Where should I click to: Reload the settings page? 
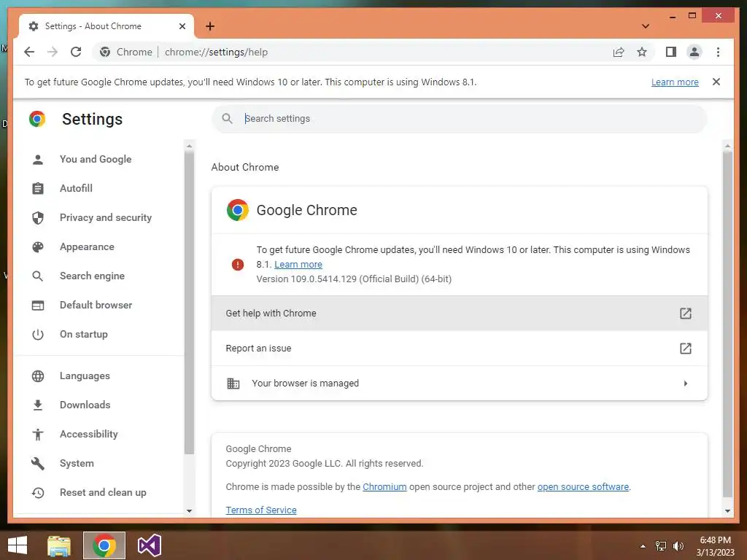click(x=76, y=52)
